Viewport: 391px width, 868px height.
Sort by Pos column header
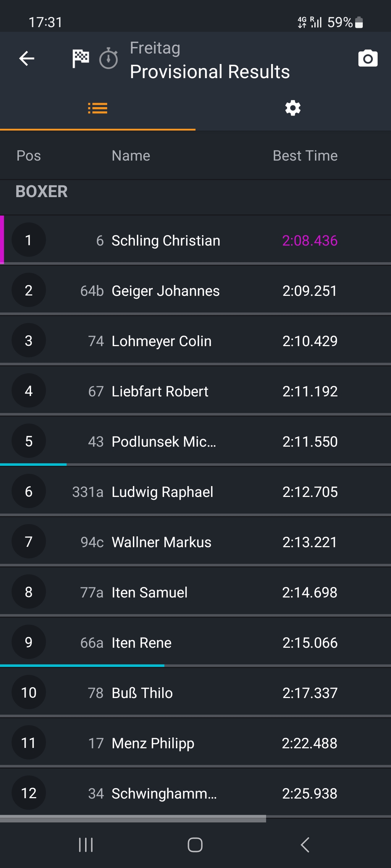(x=29, y=156)
